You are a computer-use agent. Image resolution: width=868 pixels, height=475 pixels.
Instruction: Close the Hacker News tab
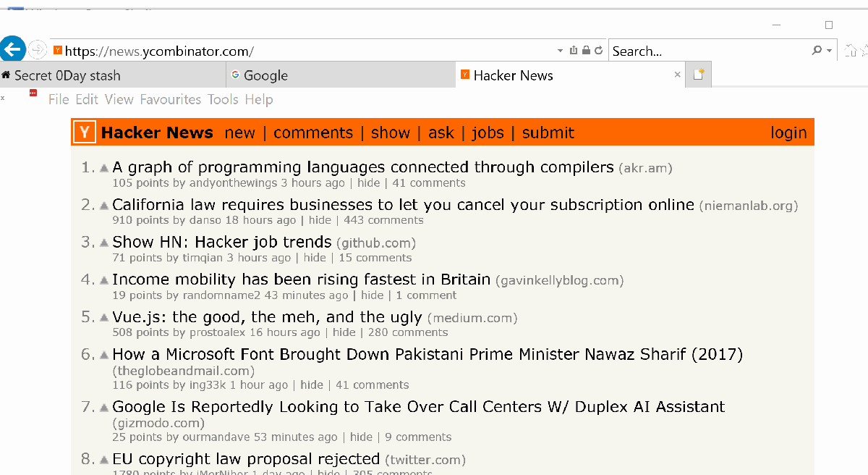coord(677,75)
